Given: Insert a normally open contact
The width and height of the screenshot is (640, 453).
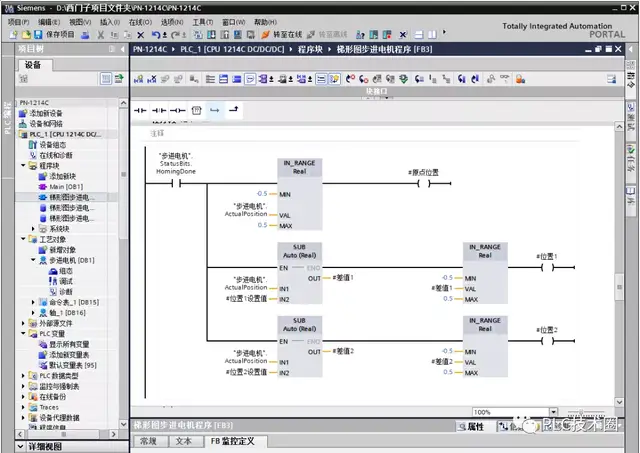Looking at the screenshot, I should (x=140, y=110).
